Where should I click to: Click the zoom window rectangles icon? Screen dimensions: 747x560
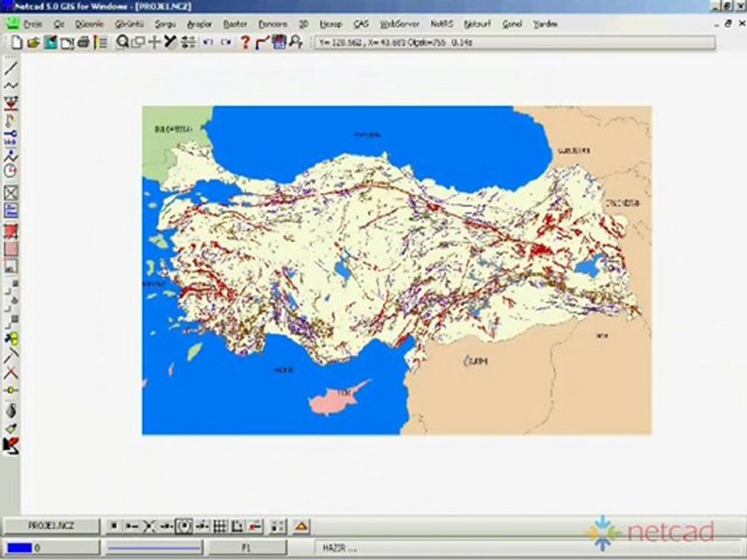139,42
